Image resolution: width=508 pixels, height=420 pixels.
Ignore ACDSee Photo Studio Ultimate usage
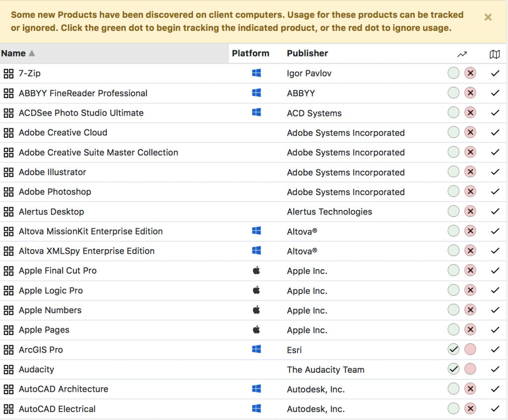pos(470,113)
